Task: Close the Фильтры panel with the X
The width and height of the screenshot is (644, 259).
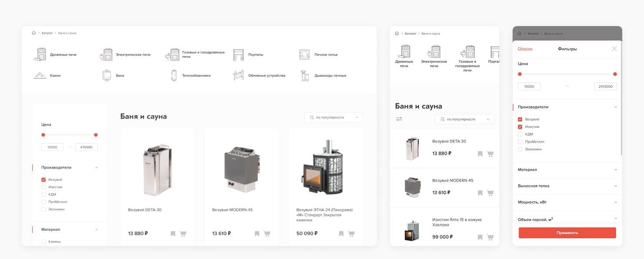Action: tap(614, 49)
